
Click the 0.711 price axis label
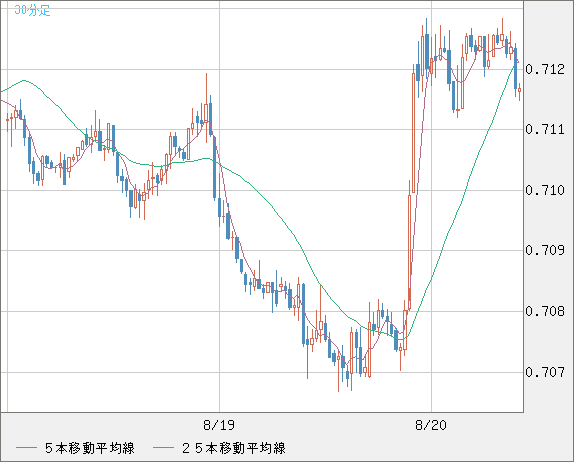(545, 129)
